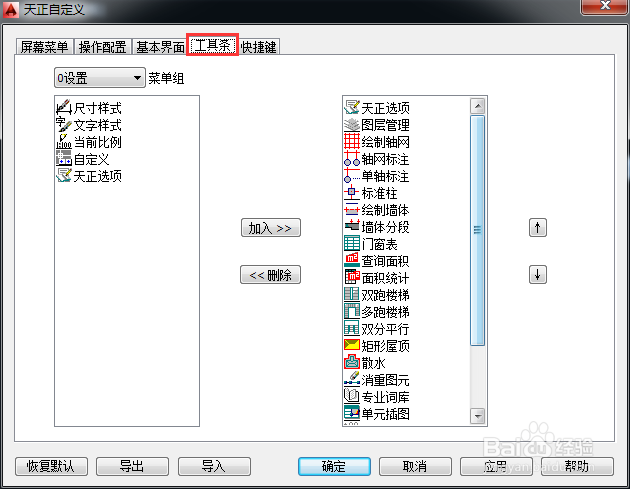Select the 消重图元 icon
Screen dimensions: 630x489
tap(352, 379)
